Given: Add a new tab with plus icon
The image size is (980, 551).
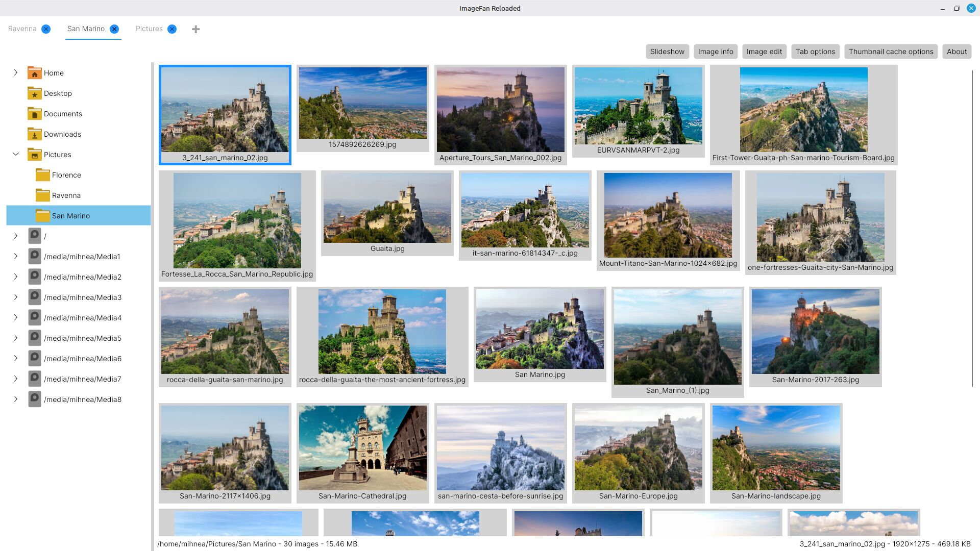Looking at the screenshot, I should 195,30.
